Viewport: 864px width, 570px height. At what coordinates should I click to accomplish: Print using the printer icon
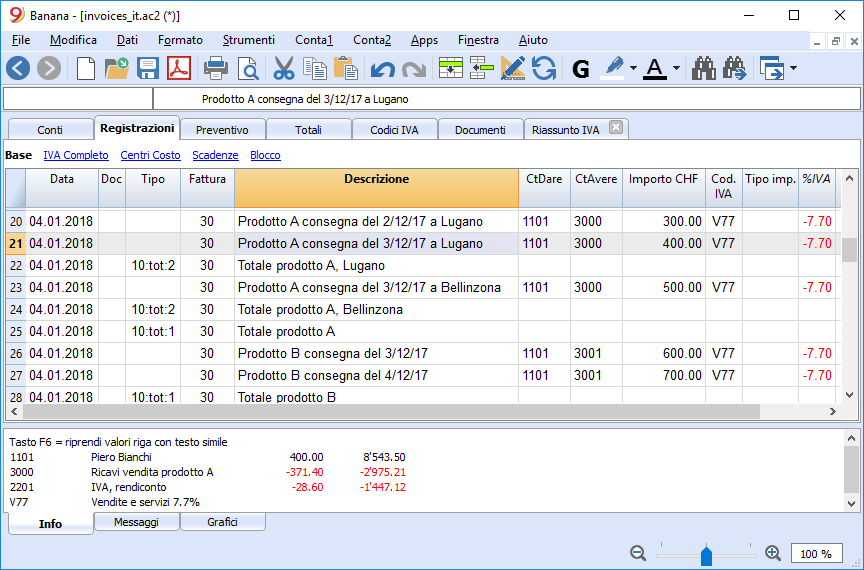click(x=215, y=69)
